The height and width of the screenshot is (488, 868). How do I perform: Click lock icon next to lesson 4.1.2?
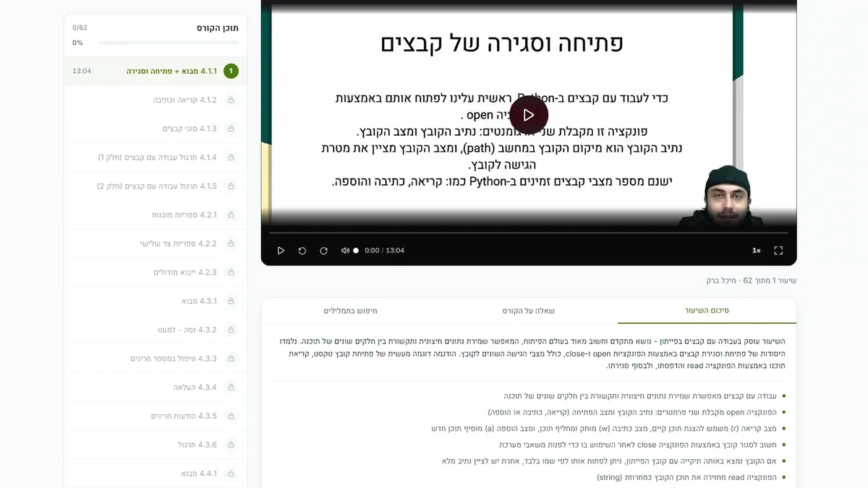[231, 100]
